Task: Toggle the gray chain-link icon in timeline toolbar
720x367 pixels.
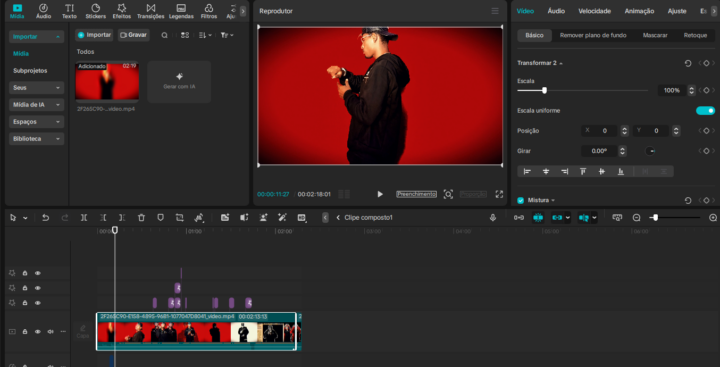Action: (x=519, y=218)
